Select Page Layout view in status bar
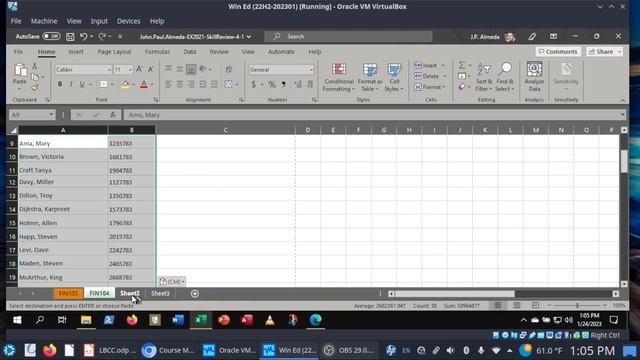The width and height of the screenshot is (640, 360). pos(517,305)
